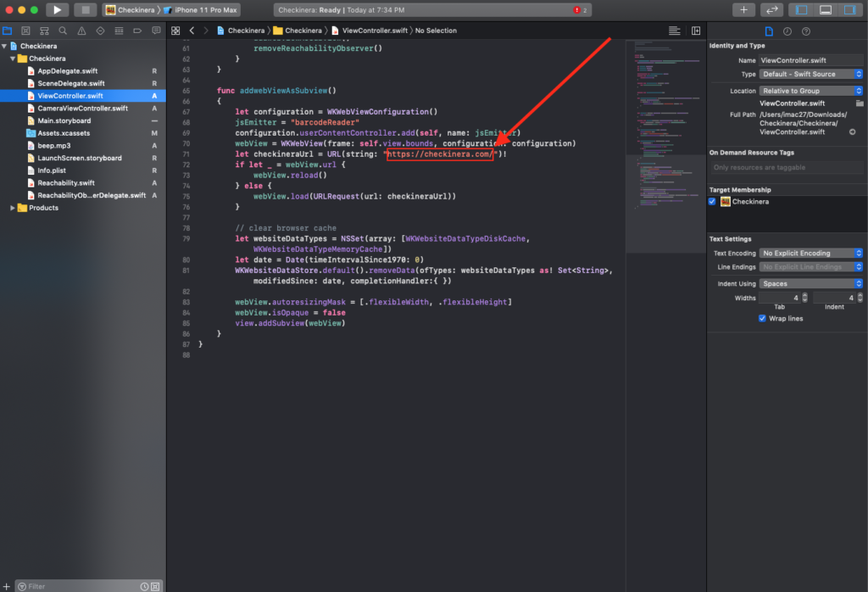
Task: Toggle Checkinera target membership checkbox
Action: click(712, 202)
